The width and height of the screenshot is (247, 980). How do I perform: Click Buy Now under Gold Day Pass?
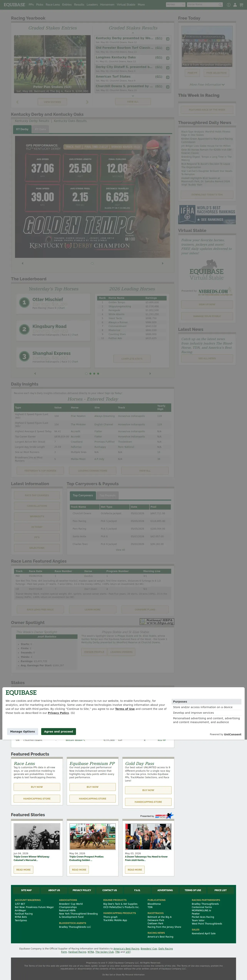148,790
